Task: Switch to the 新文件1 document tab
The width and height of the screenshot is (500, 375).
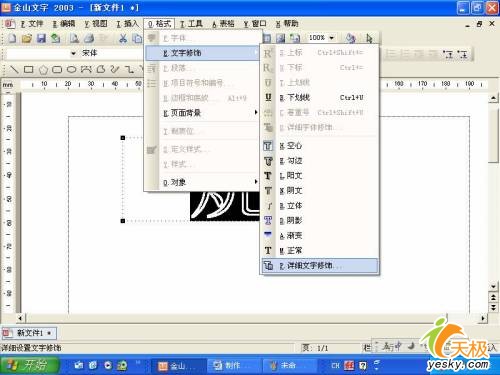Action: (x=29, y=333)
